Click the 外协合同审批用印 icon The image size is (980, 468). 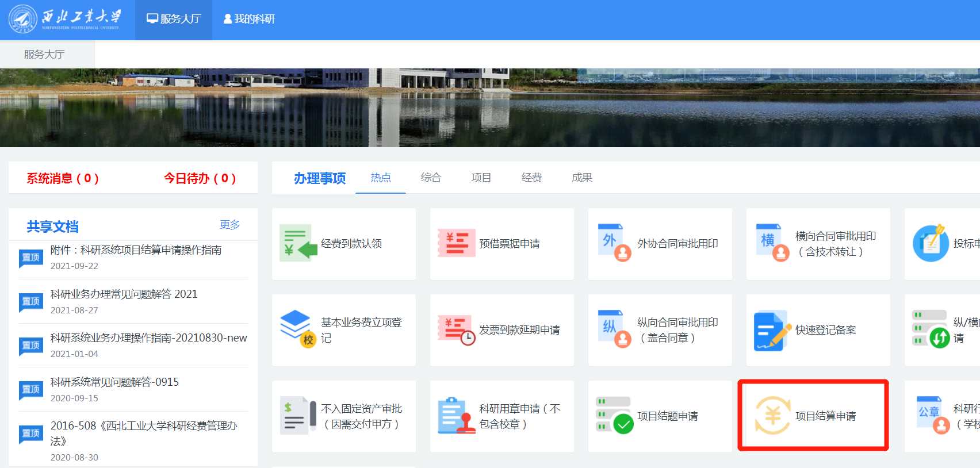(x=614, y=243)
